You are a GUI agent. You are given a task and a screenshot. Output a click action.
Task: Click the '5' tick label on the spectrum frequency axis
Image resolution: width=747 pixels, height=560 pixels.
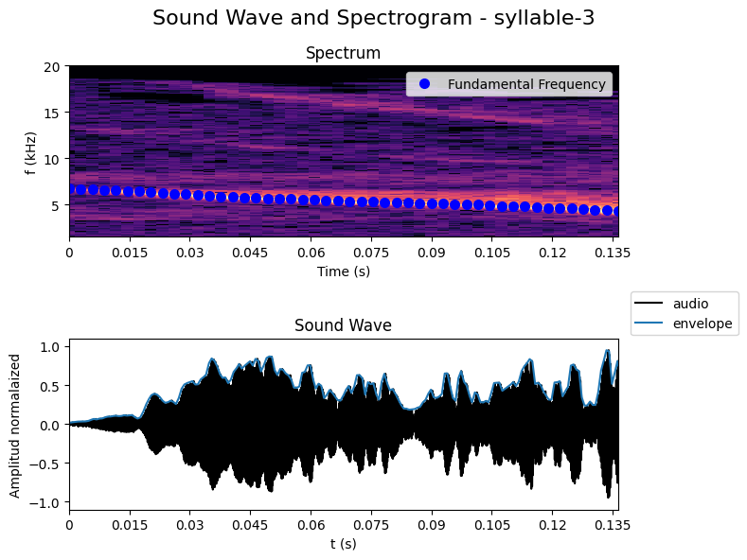point(56,205)
